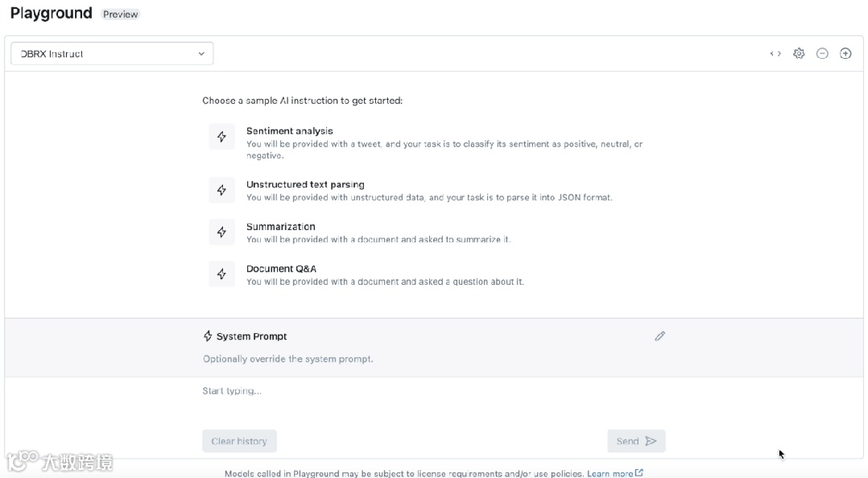Edit system prompt with pencil icon
868x478 pixels.
660,336
